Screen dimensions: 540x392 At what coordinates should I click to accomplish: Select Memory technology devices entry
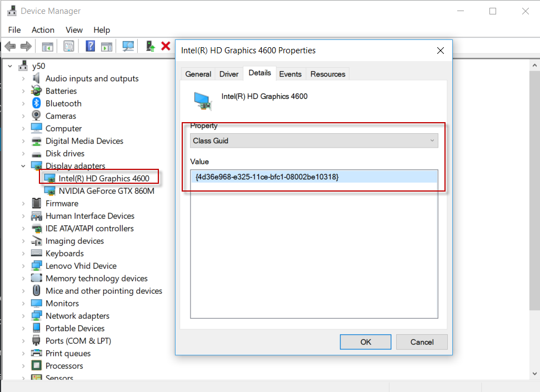(x=97, y=278)
